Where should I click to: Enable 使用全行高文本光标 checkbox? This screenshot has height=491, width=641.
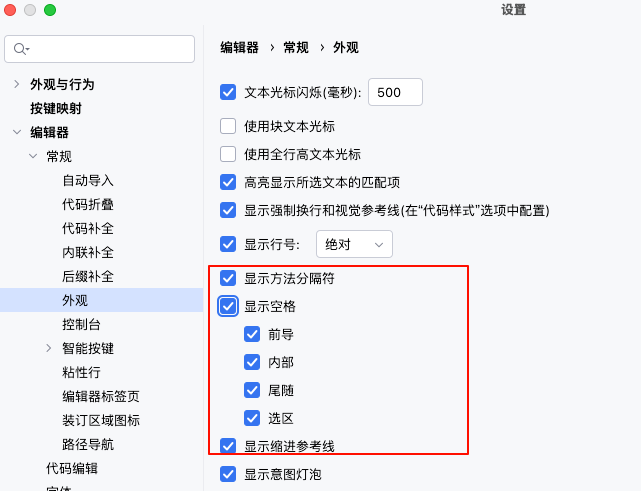(228, 154)
